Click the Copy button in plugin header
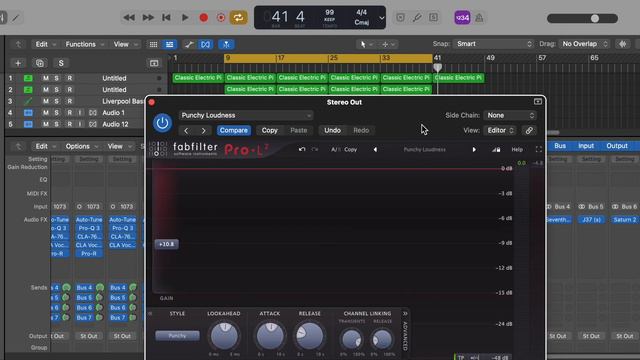640x360 pixels. [x=269, y=131]
